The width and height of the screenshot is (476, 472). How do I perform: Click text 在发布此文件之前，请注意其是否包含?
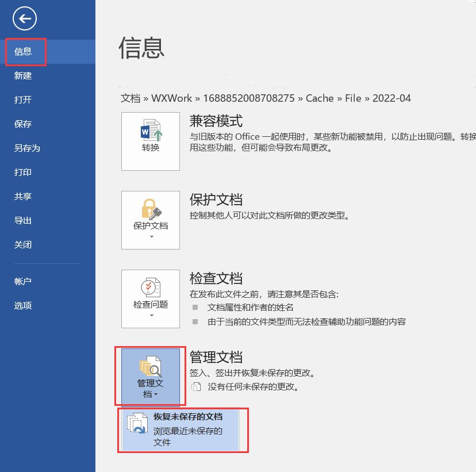(x=264, y=294)
